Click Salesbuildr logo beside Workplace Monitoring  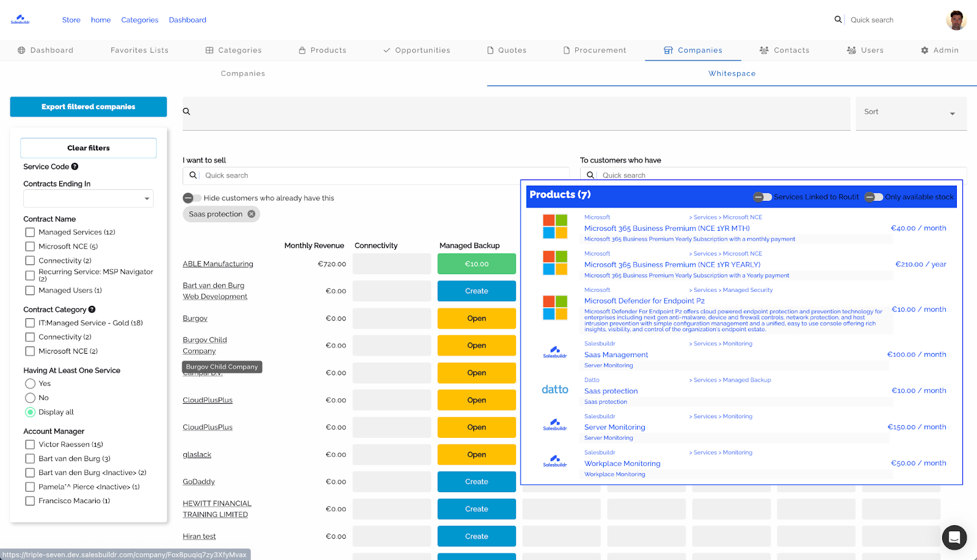pos(555,461)
